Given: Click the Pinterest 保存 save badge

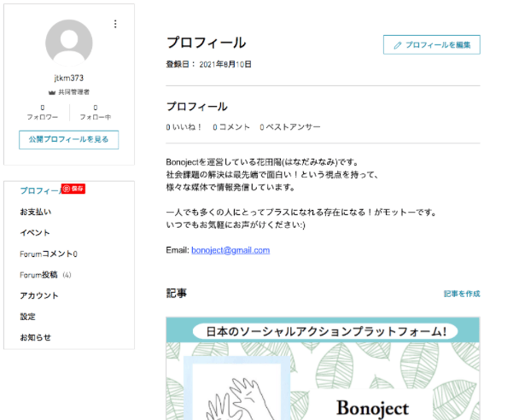Looking at the screenshot, I should click(x=73, y=189).
